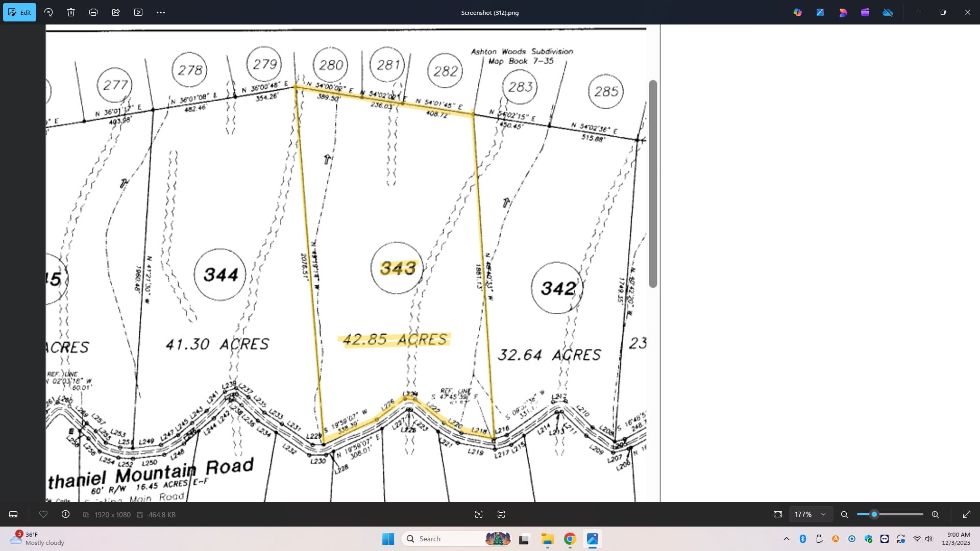Start the slideshow
The width and height of the screenshot is (980, 551).
coord(138,12)
